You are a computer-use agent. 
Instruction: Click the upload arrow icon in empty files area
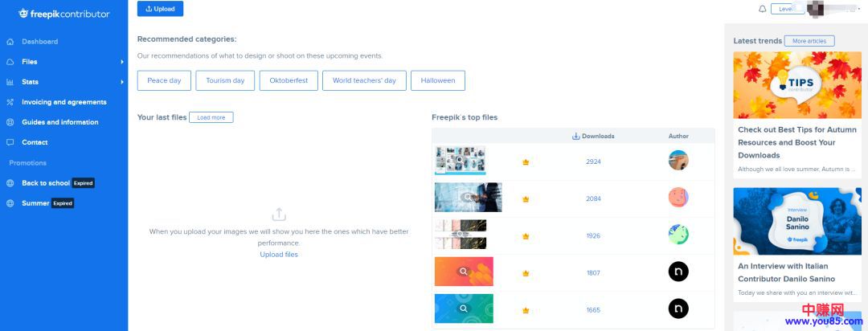tap(279, 215)
